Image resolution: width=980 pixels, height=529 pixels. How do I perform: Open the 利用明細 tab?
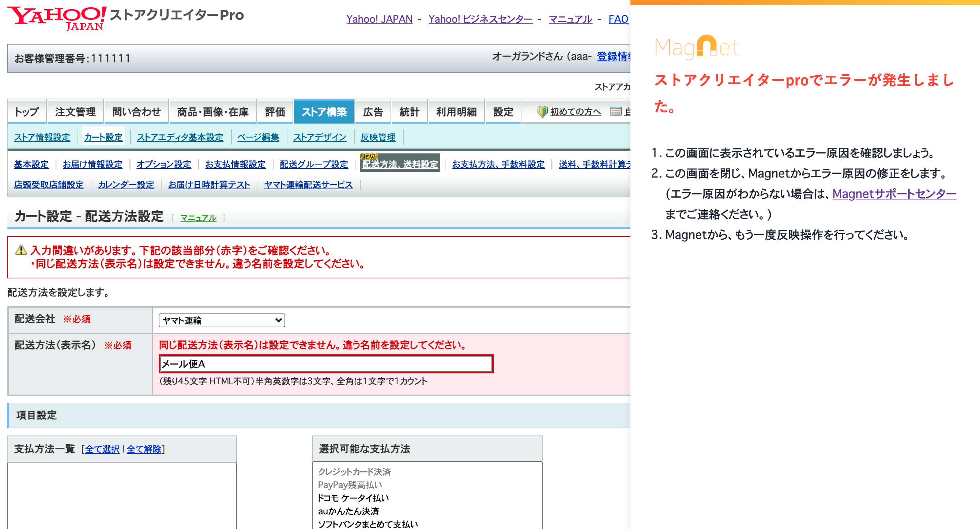point(456,112)
